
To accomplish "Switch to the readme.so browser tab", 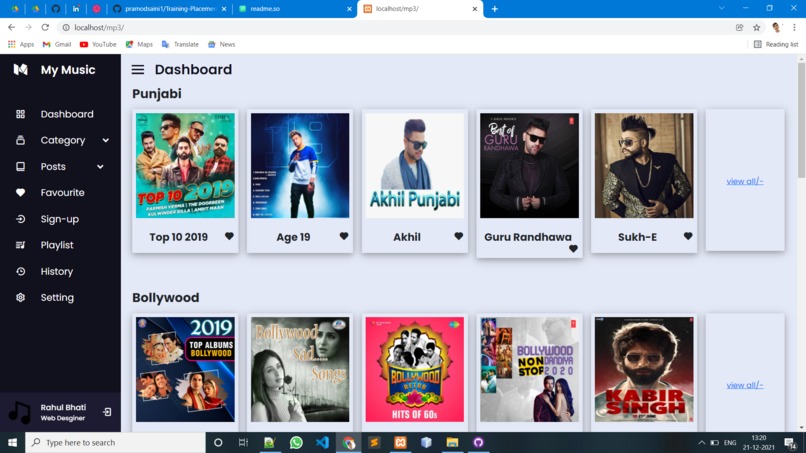I will tap(295, 9).
